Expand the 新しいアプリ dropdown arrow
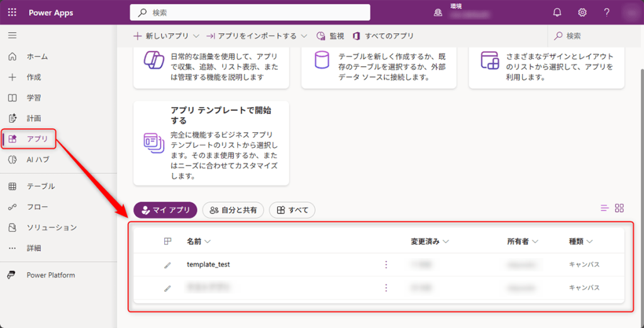This screenshot has width=644, height=328. tap(196, 36)
